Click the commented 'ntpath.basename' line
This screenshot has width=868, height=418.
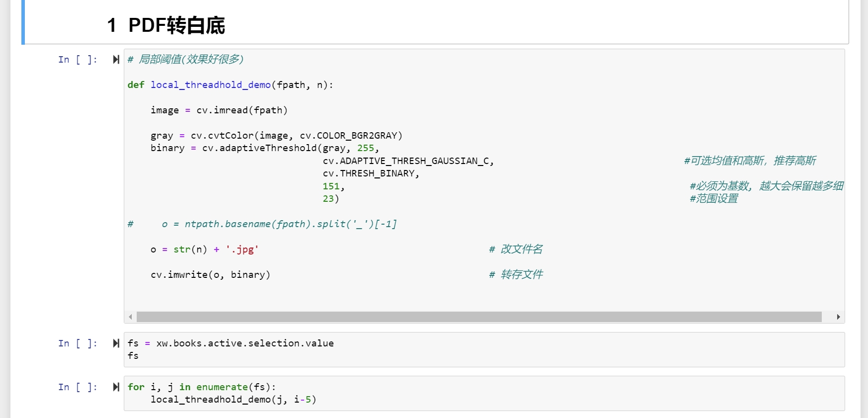click(262, 224)
